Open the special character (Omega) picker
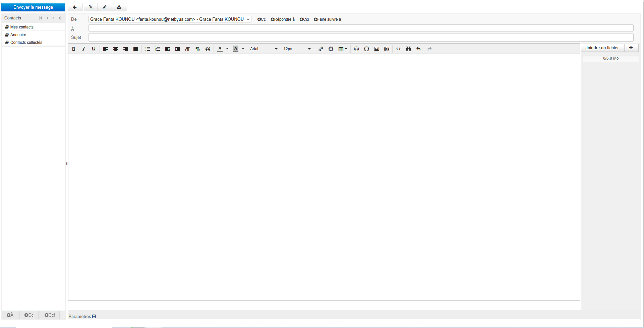 tap(366, 49)
